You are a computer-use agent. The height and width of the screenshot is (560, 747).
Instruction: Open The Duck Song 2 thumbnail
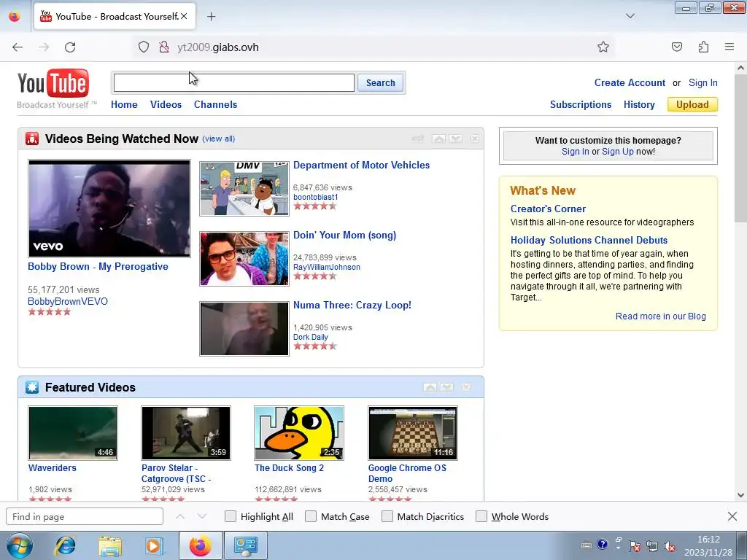click(x=298, y=433)
